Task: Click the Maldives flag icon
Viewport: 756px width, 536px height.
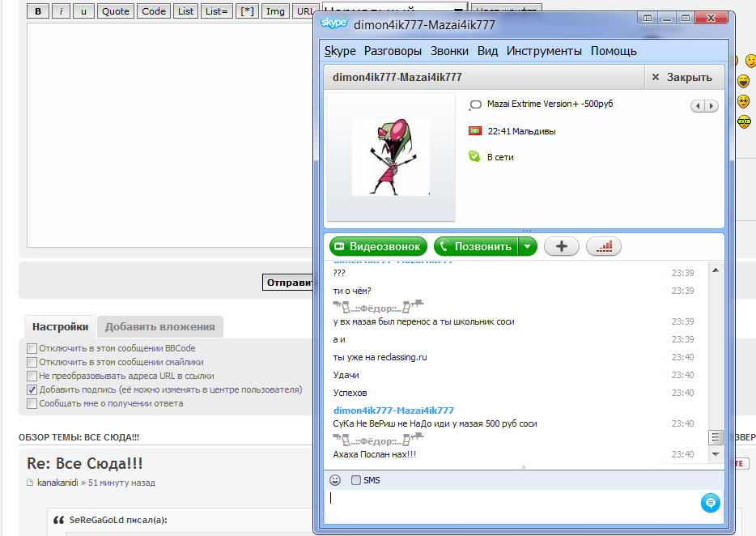Action: tap(475, 130)
